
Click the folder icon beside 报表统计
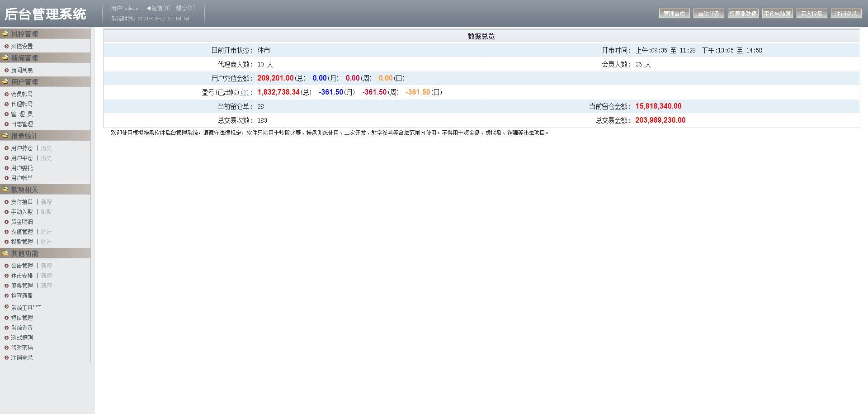5,135
